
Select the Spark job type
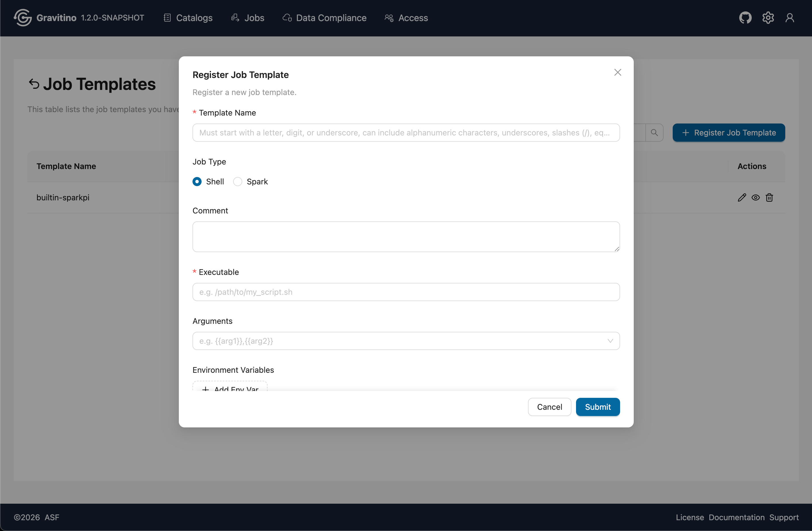coord(237,181)
